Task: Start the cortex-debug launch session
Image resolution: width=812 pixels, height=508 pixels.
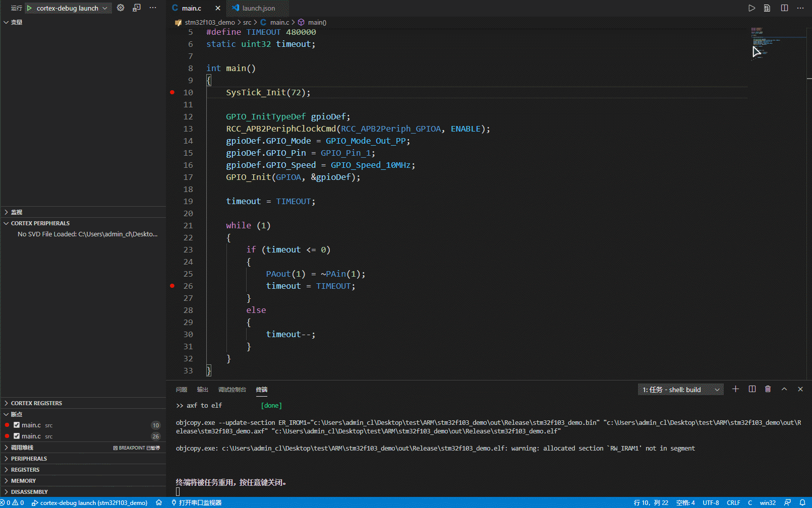Action: click(29, 8)
